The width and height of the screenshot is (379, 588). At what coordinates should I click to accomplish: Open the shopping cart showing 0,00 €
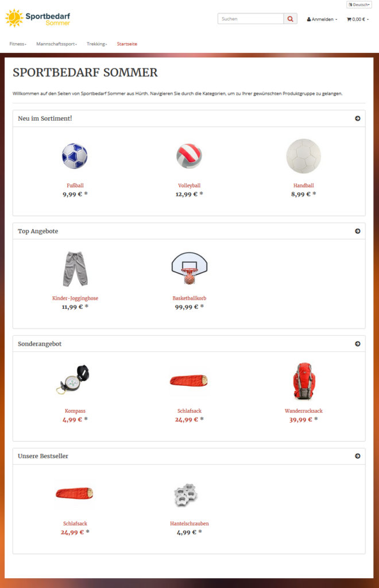point(358,19)
